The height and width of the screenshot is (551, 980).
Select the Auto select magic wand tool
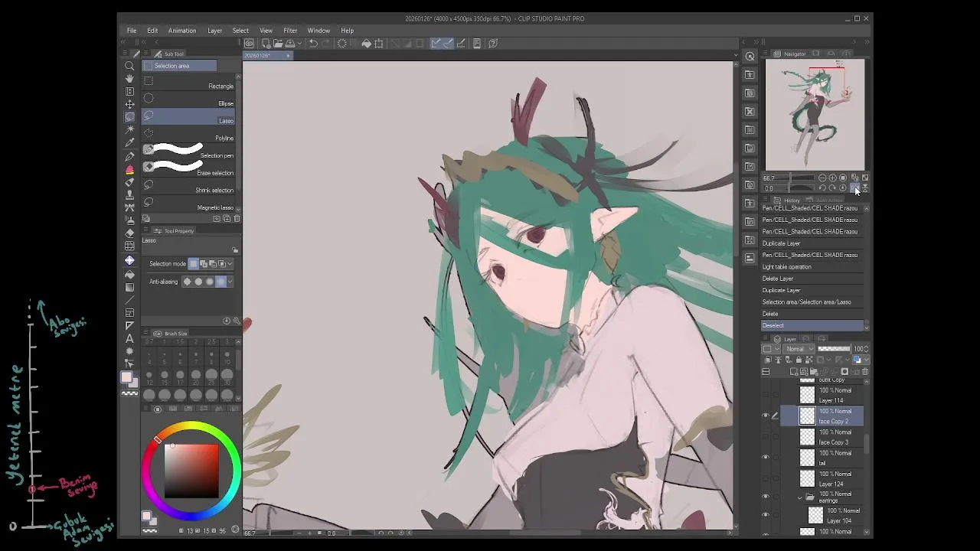[129, 130]
